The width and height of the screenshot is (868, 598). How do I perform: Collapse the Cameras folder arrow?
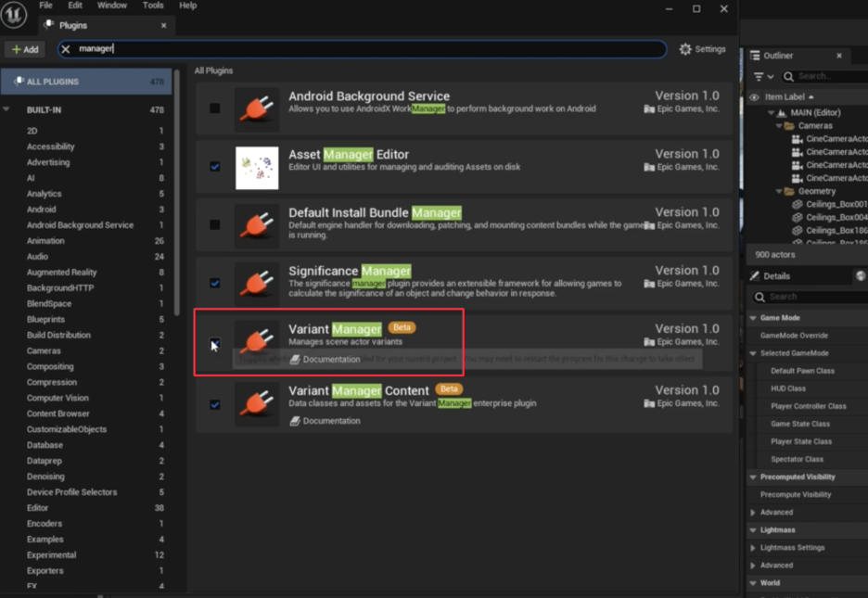779,125
